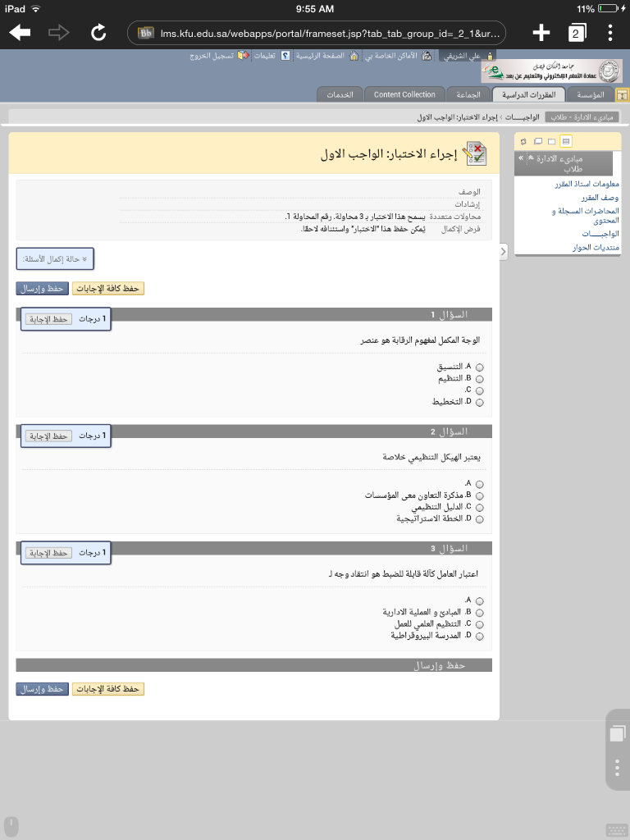Collapse the مبادىء الادارة طلاب menu section arrow

(531, 158)
